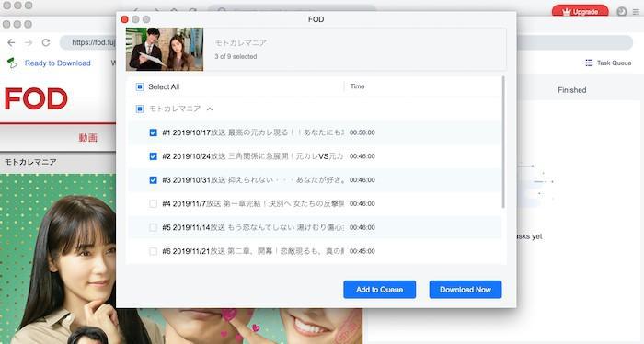This screenshot has width=644, height=344.
Task: Click the 00:56:00 duration of episode #1
Action: [x=362, y=132]
